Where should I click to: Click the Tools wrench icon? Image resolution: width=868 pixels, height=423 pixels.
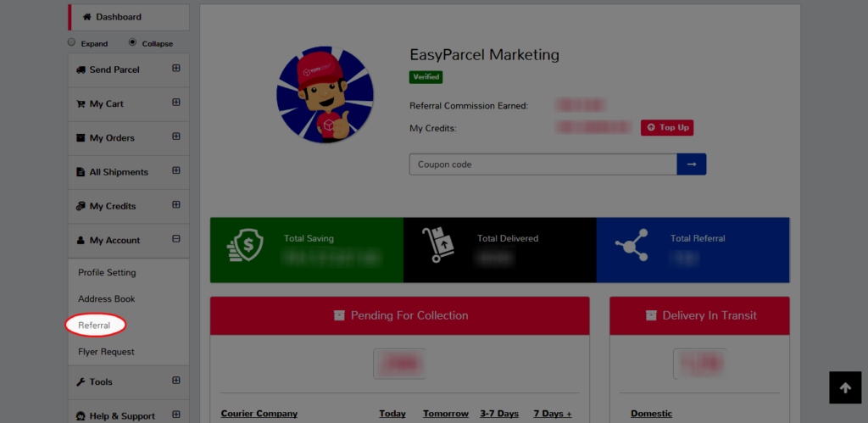point(81,382)
